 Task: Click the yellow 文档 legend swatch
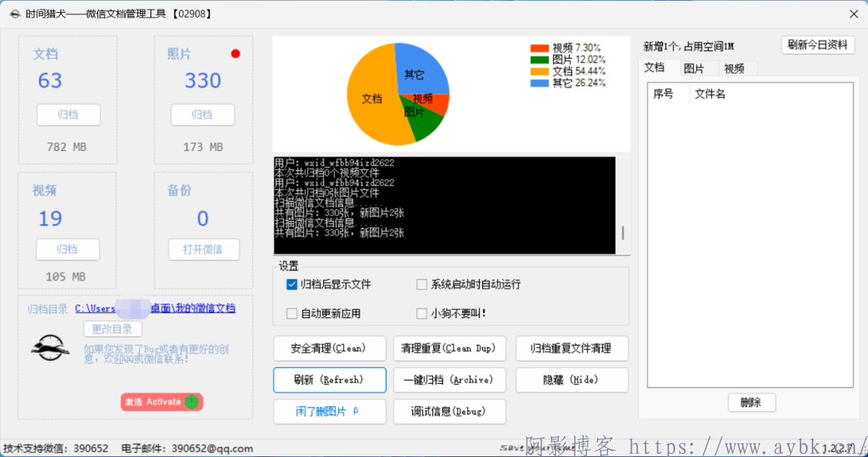pyautogui.click(x=539, y=71)
